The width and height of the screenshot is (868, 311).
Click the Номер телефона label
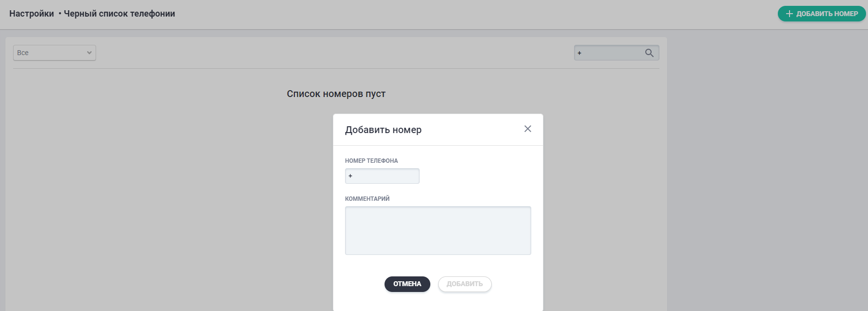(371, 161)
